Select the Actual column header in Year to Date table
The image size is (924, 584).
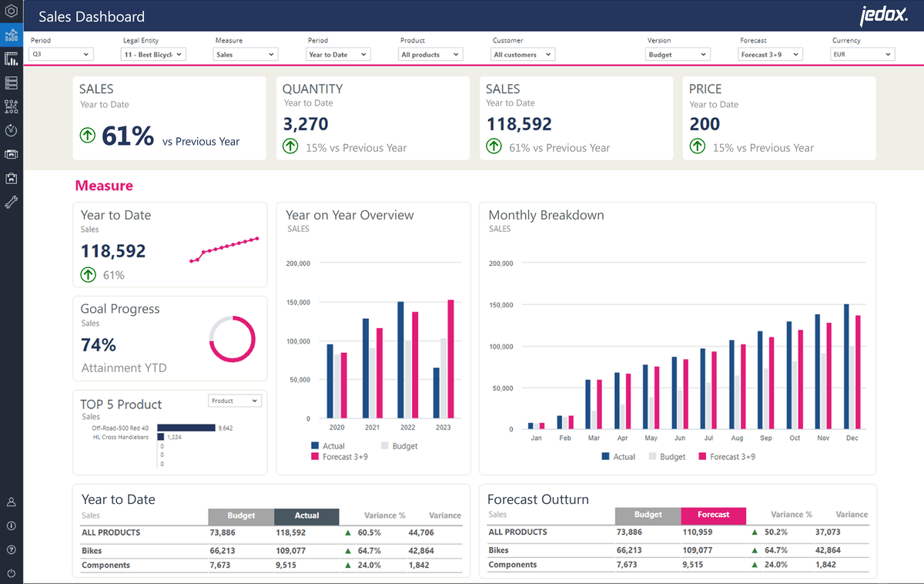(x=306, y=515)
